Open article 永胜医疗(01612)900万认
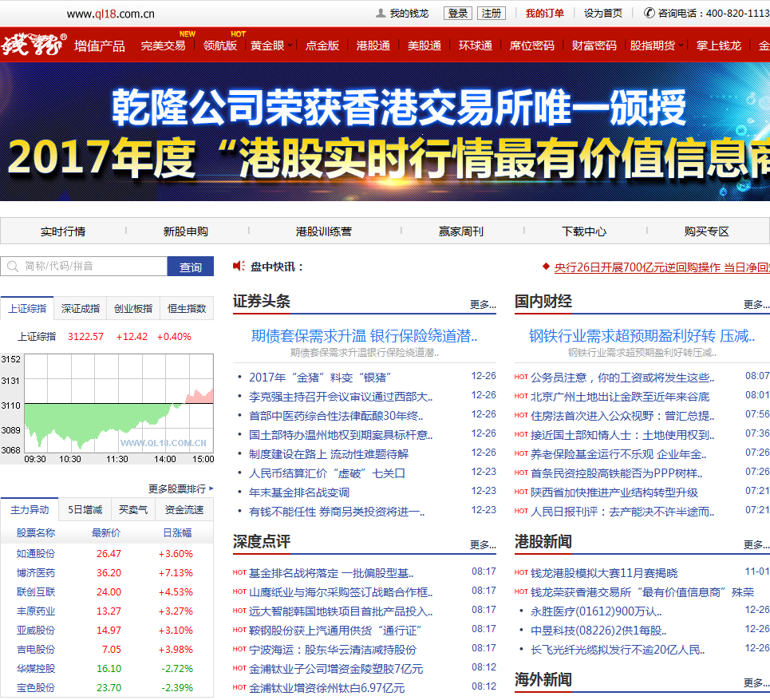This screenshot has height=700, width=770. point(596,611)
